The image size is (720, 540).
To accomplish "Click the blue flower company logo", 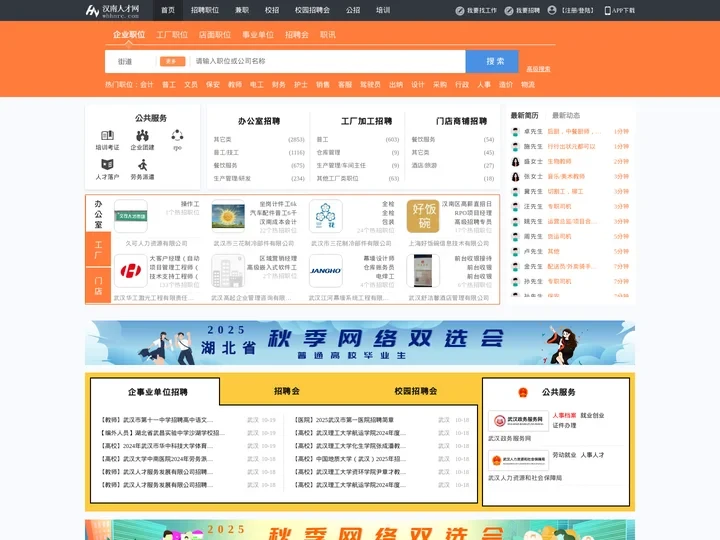I will (x=326, y=216).
